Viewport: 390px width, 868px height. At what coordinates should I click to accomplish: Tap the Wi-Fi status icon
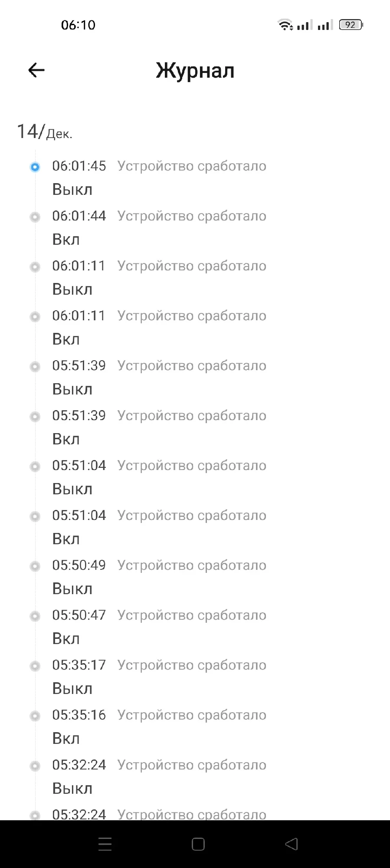point(285,25)
